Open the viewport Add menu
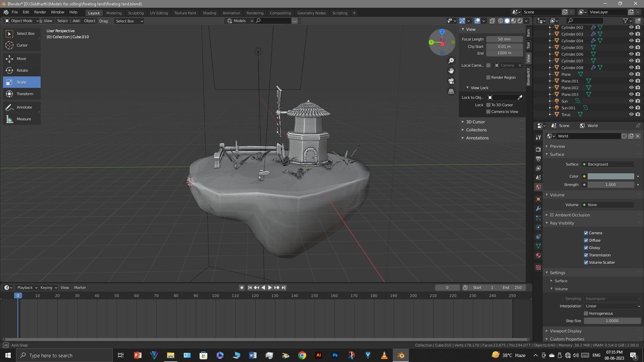 tap(76, 21)
